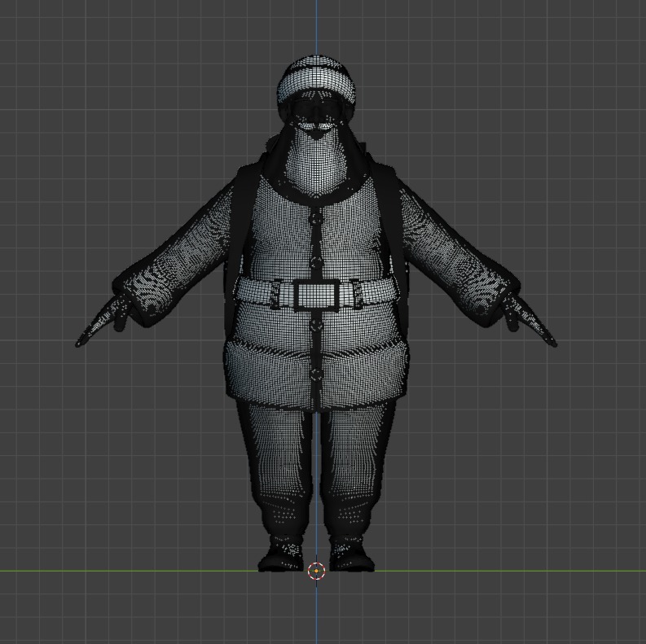Click the lowest coat button
This screenshot has height=644, width=646.
316,375
